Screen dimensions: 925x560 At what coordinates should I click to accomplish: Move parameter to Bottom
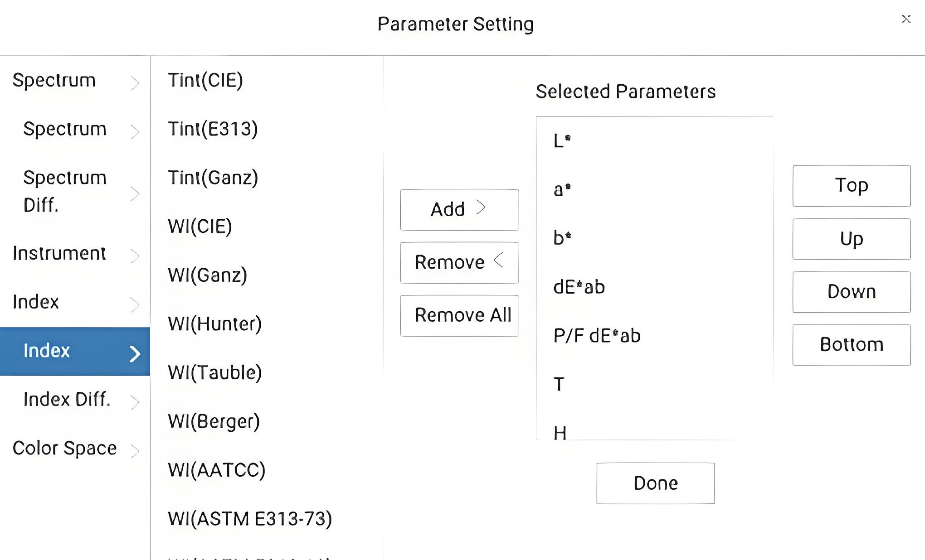click(x=851, y=345)
